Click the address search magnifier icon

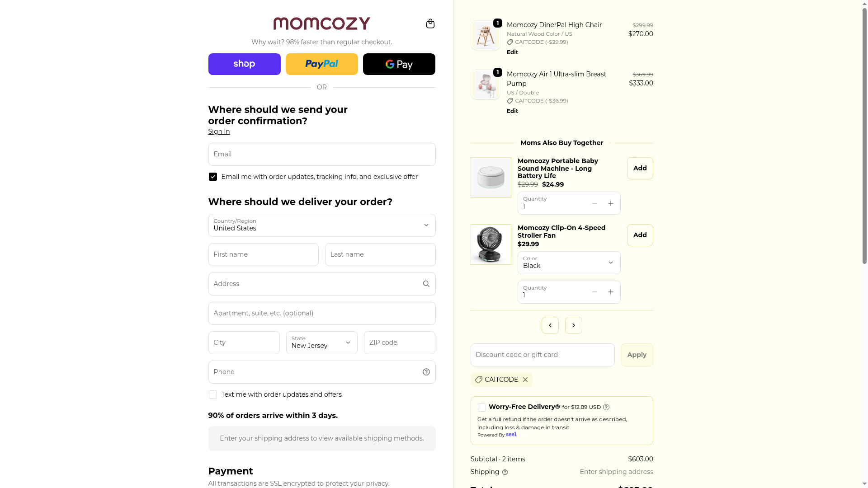coord(426,284)
